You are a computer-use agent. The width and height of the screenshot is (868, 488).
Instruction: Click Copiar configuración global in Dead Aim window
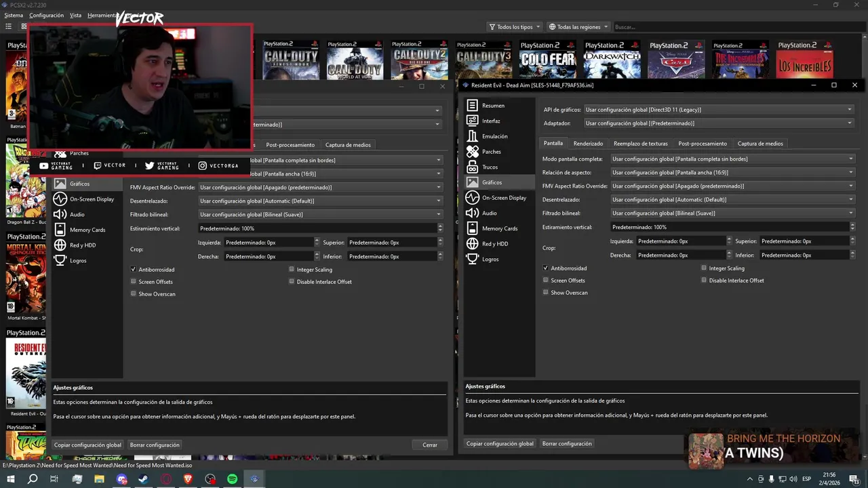coord(500,443)
